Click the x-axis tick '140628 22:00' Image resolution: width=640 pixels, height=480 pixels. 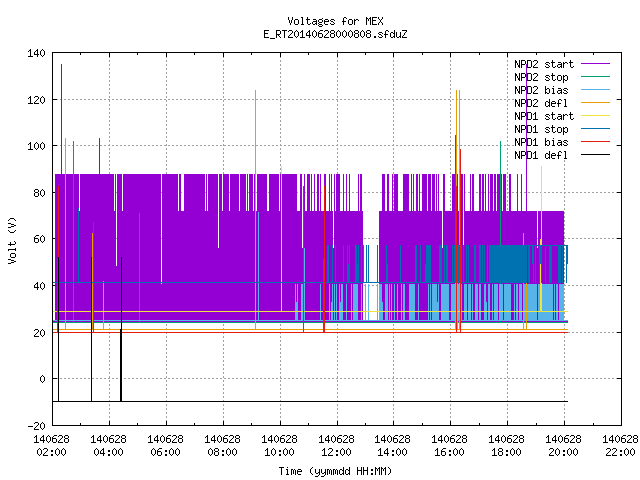(x=620, y=446)
